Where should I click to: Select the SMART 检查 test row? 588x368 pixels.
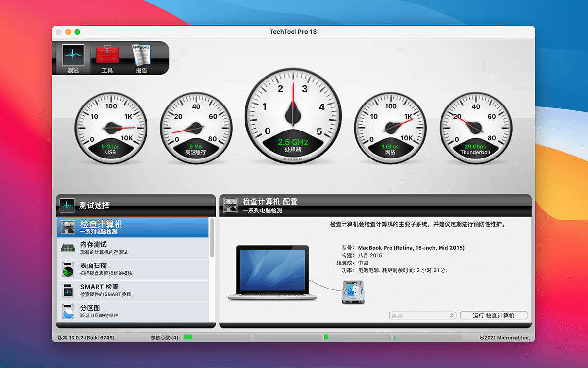[133, 290]
